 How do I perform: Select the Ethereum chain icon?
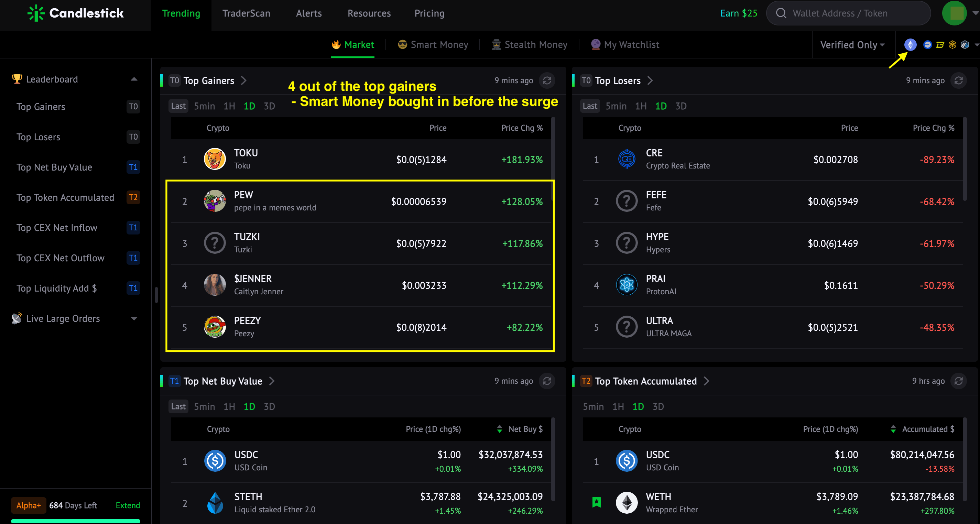click(x=910, y=44)
